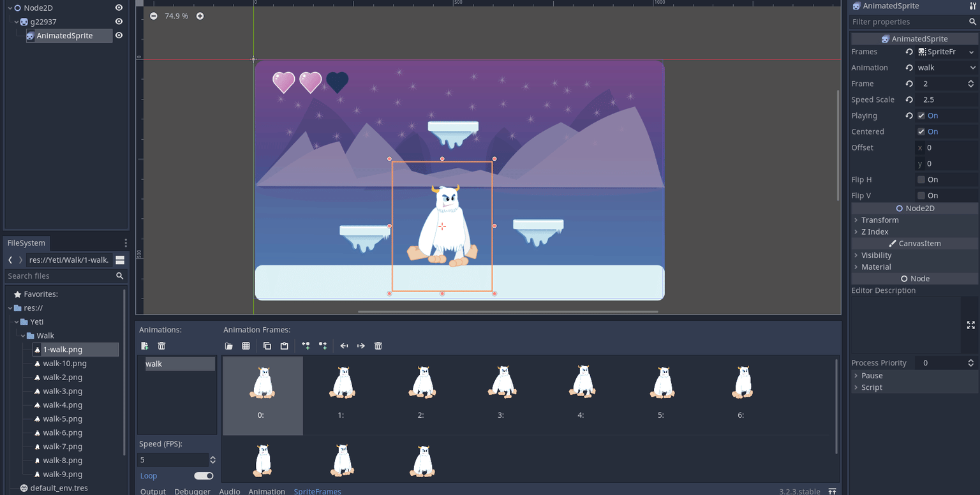This screenshot has width=980, height=495.
Task: Select the FileSystem dock tab
Action: [26, 243]
